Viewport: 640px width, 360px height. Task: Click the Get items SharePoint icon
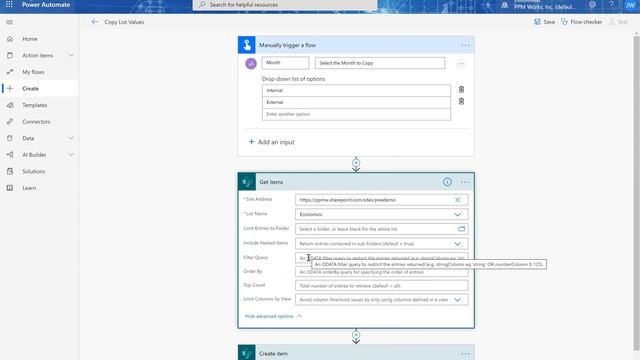pos(247,182)
